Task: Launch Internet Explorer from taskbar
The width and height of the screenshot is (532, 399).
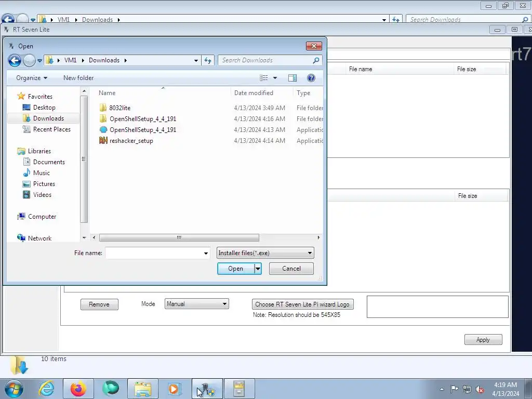Action: coord(46,389)
